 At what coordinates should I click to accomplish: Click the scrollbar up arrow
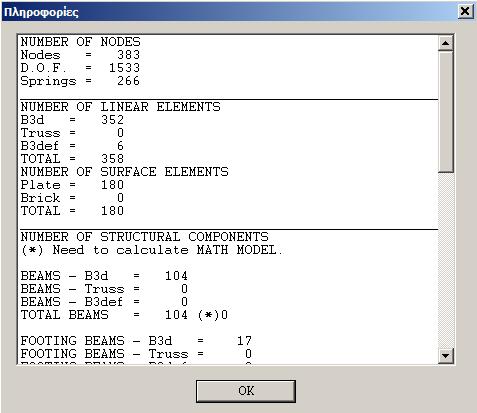[x=446, y=43]
